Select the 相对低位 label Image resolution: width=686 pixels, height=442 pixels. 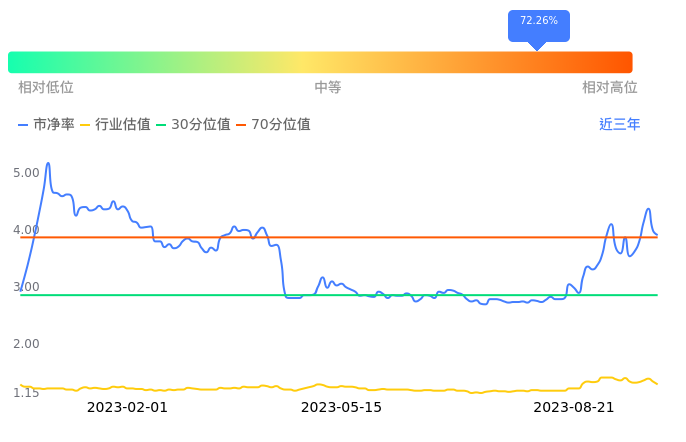[46, 88]
